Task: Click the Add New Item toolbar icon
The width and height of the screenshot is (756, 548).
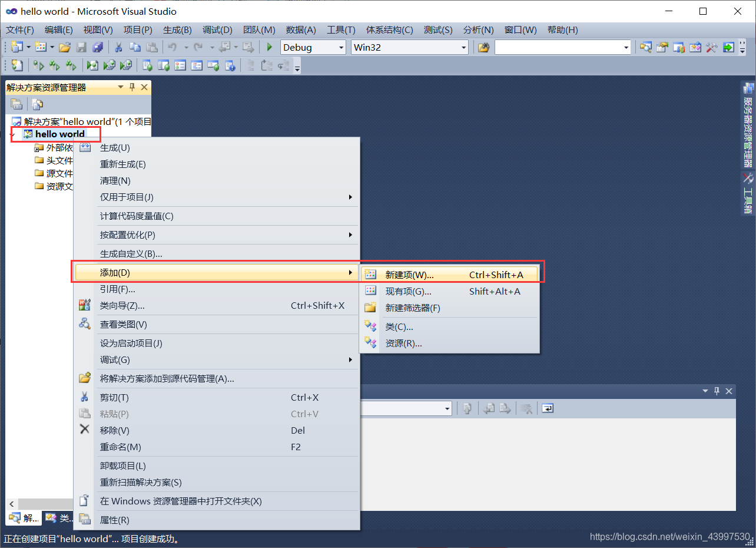Action: click(41, 47)
